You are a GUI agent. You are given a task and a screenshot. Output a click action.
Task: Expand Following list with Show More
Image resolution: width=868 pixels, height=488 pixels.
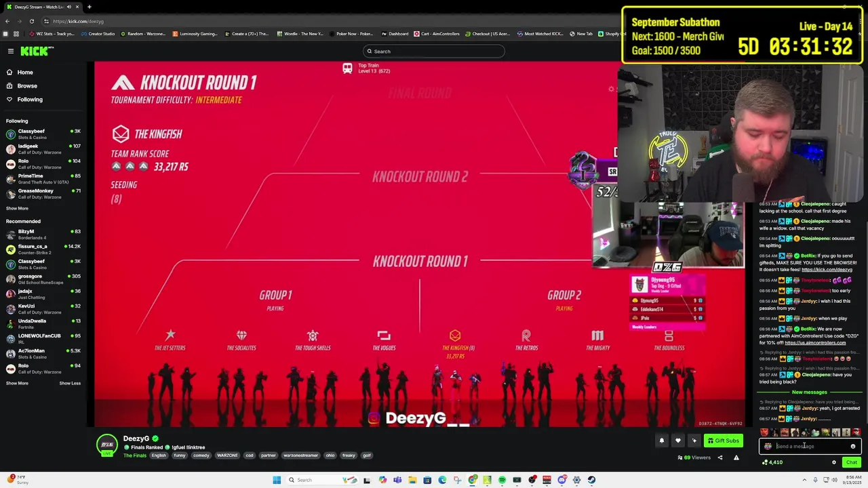point(18,209)
